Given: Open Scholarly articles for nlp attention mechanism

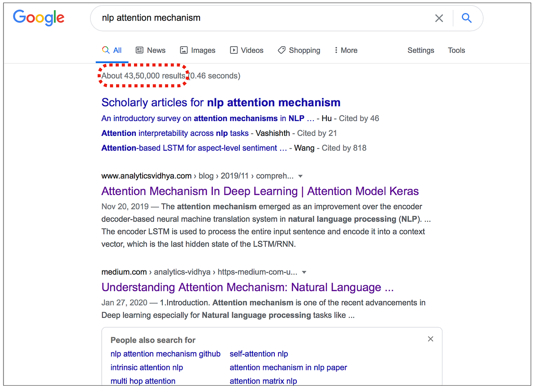Looking at the screenshot, I should pos(221,102).
